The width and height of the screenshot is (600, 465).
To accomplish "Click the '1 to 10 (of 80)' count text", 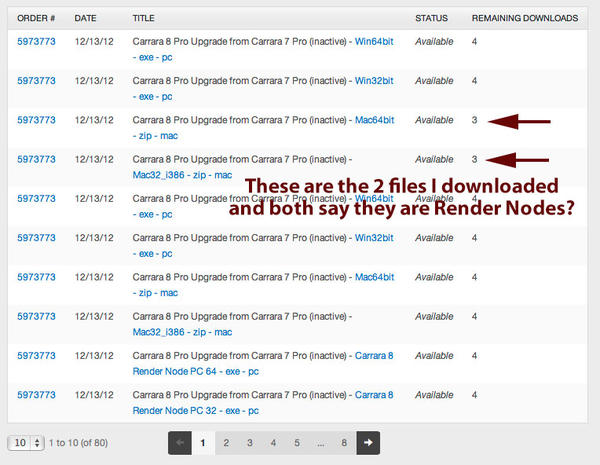I will pos(78,443).
